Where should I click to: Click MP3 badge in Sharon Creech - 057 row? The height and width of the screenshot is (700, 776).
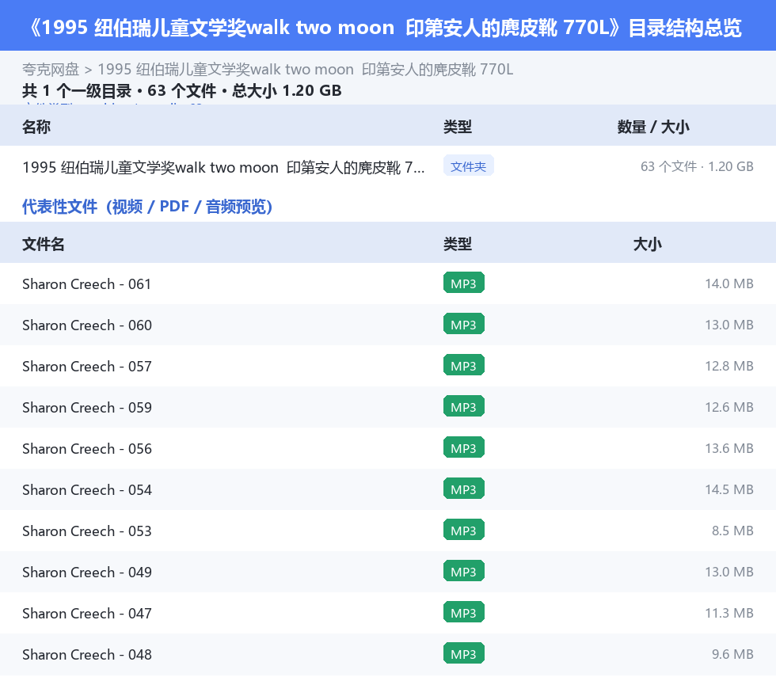click(x=464, y=365)
